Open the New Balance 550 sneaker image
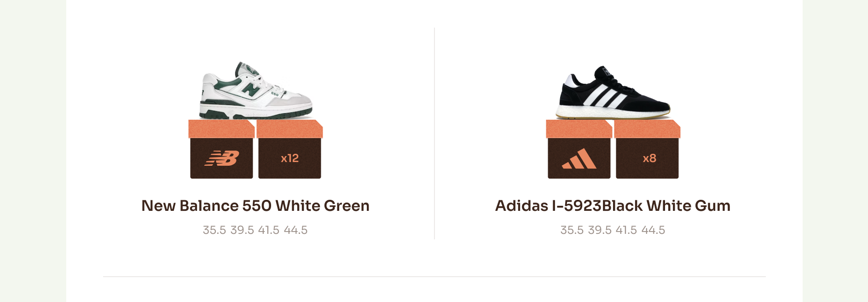This screenshot has height=302, width=868. 255,91
